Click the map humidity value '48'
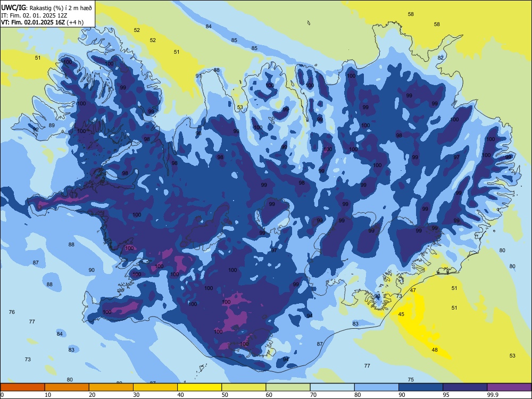The width and height of the screenshot is (532, 399). point(435,350)
